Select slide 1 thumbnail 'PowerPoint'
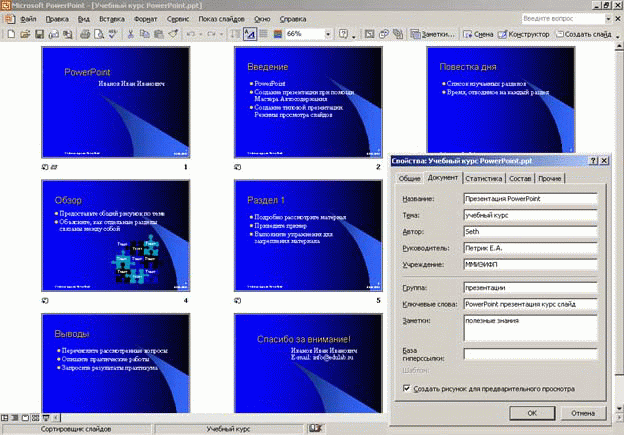Viewport: 624px width, 435px height. [x=116, y=102]
